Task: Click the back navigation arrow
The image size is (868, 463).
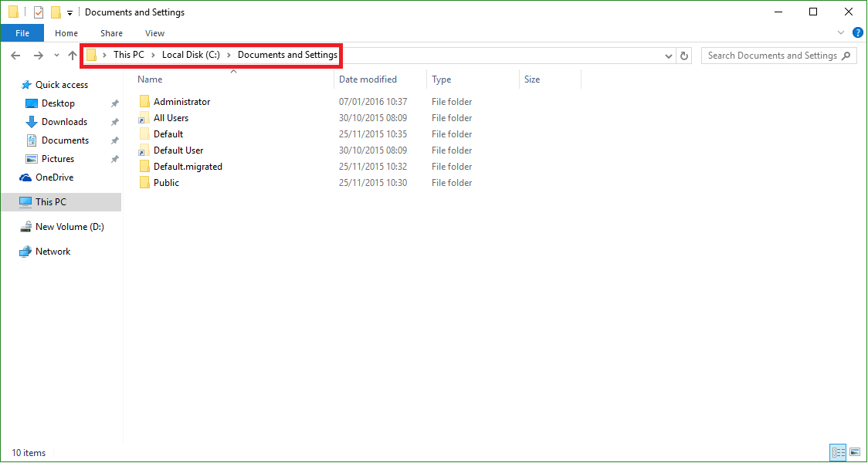Action: (15, 55)
